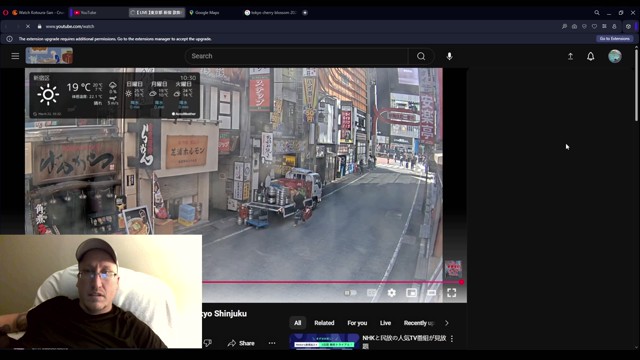The width and height of the screenshot is (640, 360).
Task: Toggle subtitles captions button
Action: click(x=371, y=293)
